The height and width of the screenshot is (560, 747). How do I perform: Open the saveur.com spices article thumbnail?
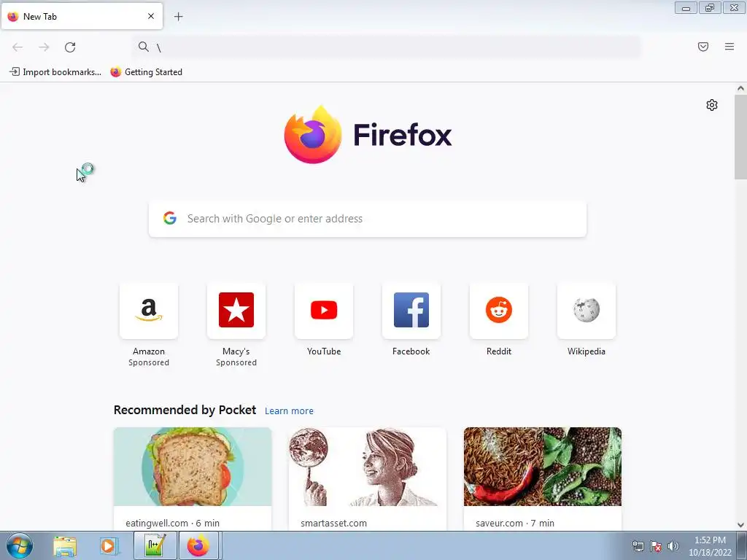click(x=543, y=466)
